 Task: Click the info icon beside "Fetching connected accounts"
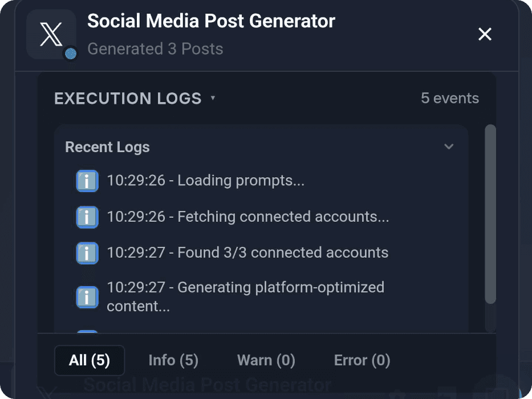[x=87, y=217]
